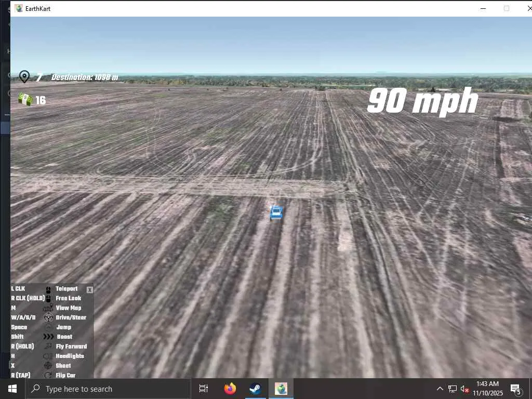This screenshot has height=399, width=532.
Task: Click the 'Shift' key label
Action: [x=17, y=337]
